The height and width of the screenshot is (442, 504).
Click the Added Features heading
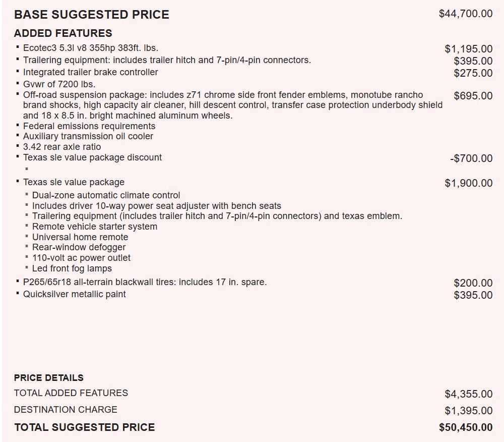tap(63, 33)
